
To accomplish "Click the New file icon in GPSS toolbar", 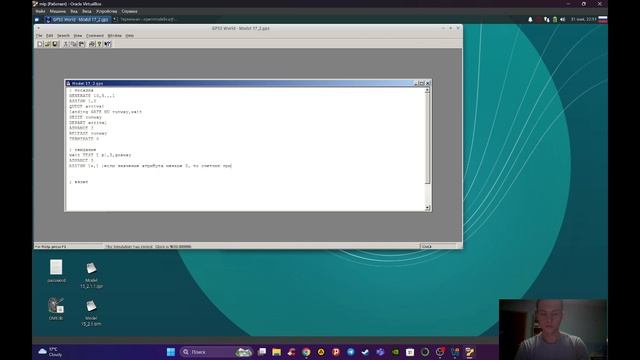I will tap(40, 44).
